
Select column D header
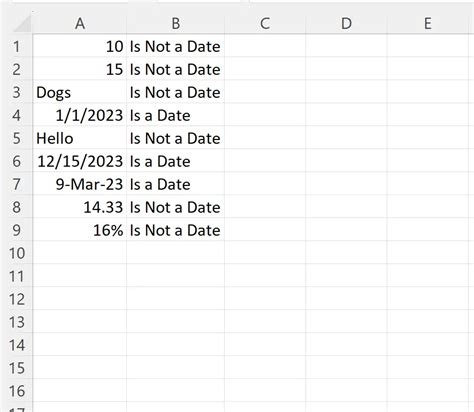[346, 24]
